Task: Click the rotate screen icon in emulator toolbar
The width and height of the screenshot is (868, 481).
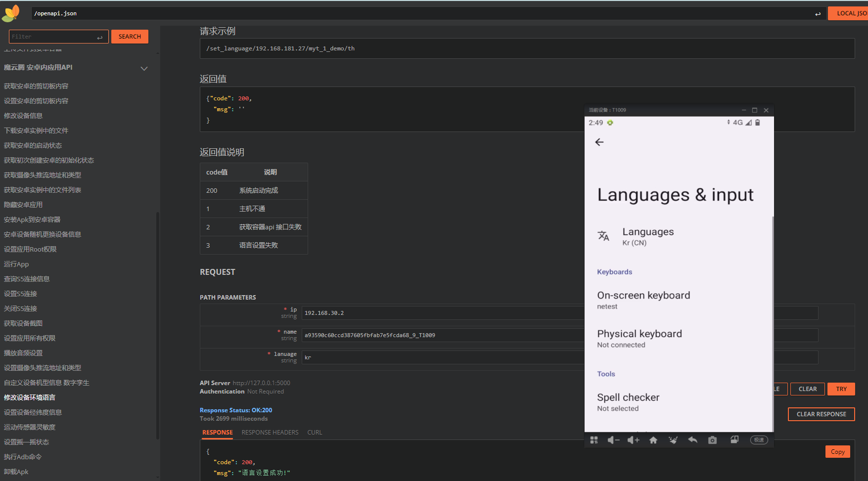Action: 734,439
